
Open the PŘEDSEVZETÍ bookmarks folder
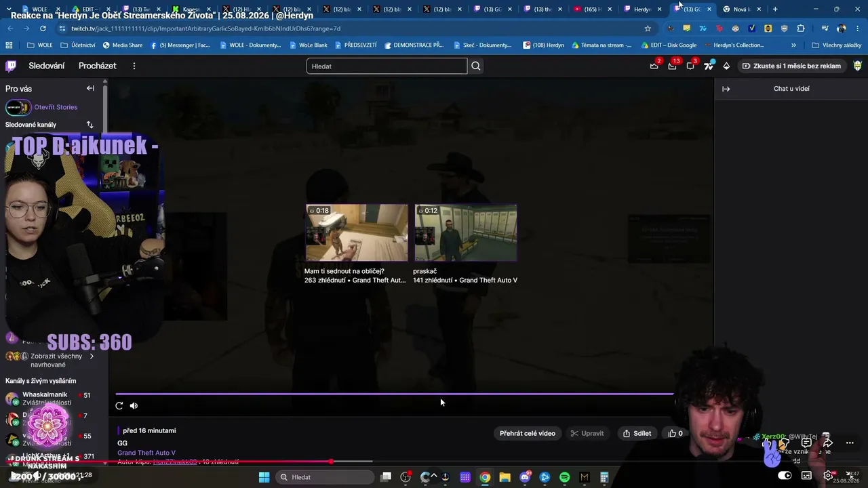pyautogui.click(x=355, y=45)
